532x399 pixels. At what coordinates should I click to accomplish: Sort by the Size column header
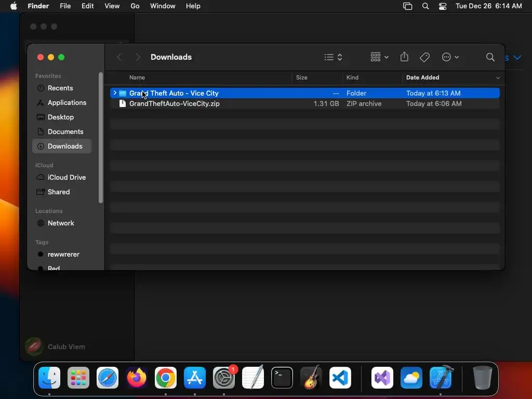coord(302,78)
